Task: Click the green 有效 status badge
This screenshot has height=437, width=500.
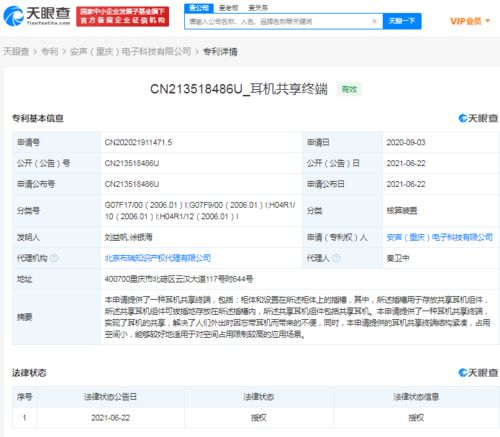Action: [349, 89]
